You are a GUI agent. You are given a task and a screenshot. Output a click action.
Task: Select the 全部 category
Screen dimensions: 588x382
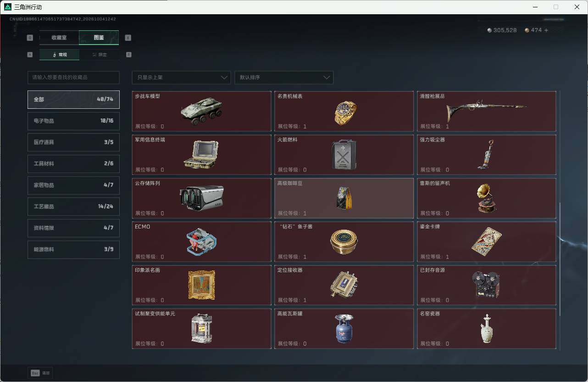(x=73, y=100)
